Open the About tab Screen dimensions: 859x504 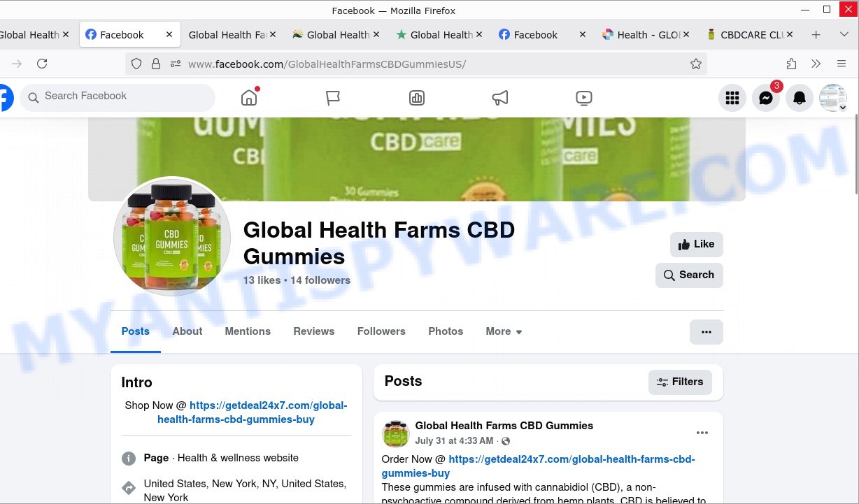[187, 331]
